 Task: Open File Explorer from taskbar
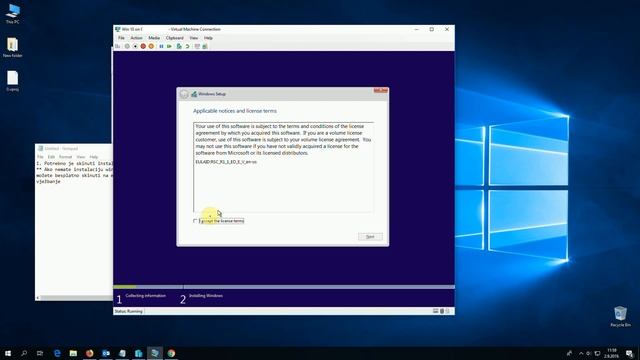tap(73, 353)
